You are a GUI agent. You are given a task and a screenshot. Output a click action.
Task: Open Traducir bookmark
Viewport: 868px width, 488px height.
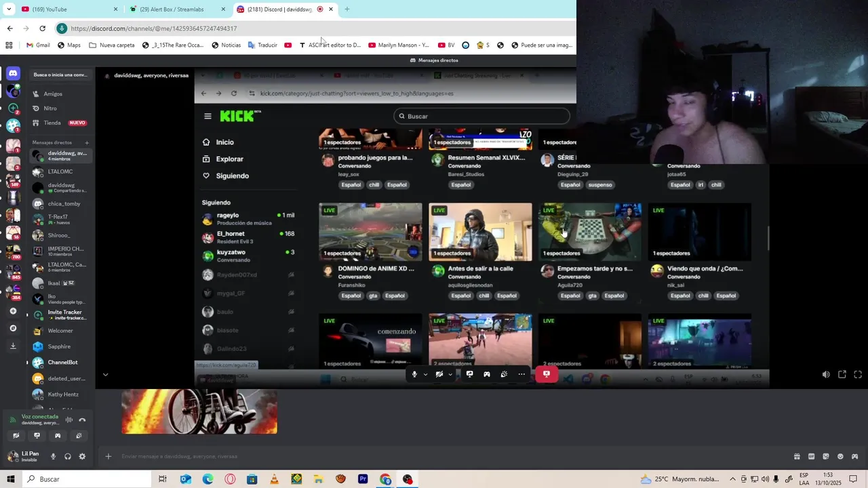coord(262,45)
